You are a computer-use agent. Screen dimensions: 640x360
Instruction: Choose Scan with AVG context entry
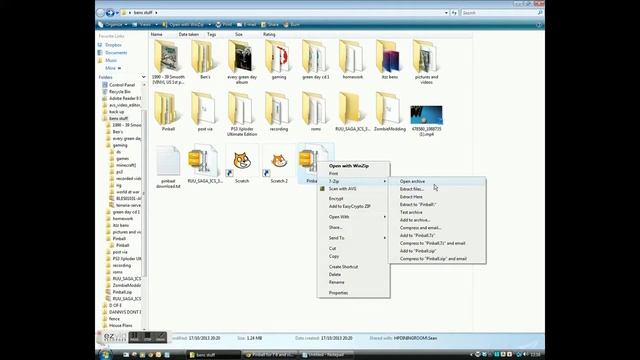coord(353,189)
